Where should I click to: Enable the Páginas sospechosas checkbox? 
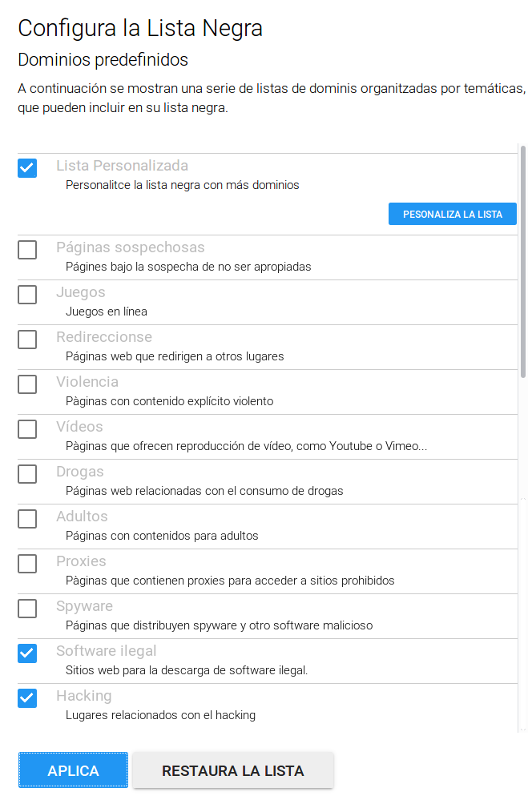click(27, 250)
